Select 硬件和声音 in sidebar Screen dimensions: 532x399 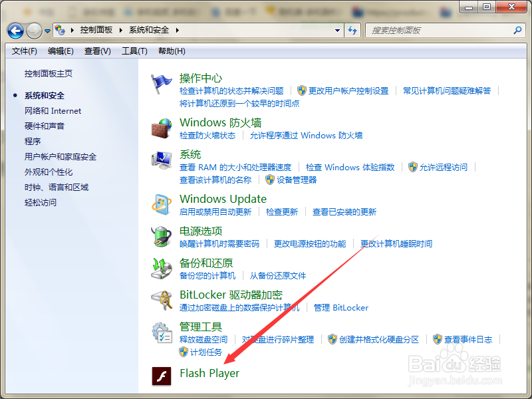[x=45, y=126]
